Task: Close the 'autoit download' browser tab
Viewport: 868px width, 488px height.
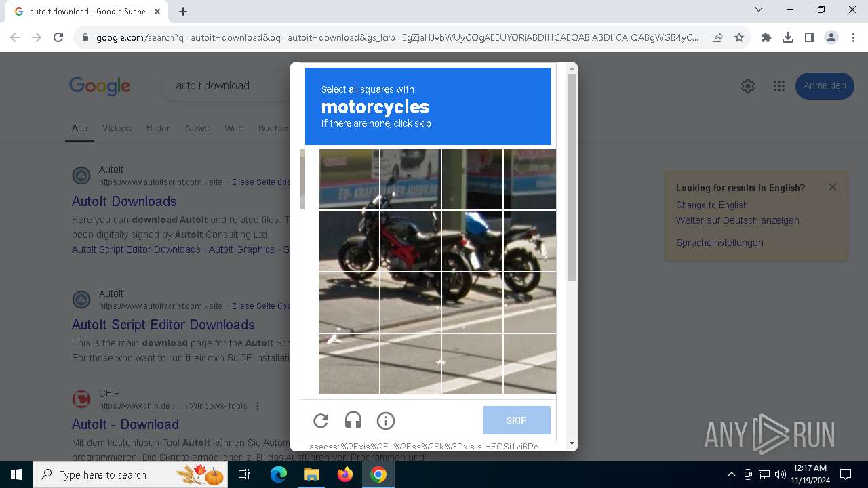Action: coord(157,12)
